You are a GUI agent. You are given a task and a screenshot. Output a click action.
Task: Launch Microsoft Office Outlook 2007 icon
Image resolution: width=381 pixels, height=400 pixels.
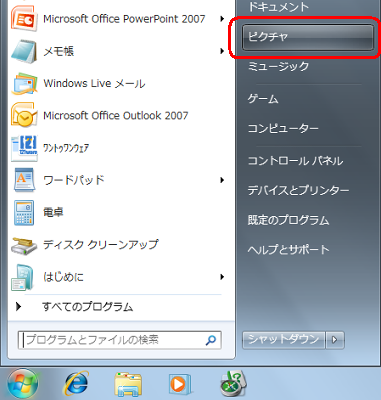click(24, 115)
